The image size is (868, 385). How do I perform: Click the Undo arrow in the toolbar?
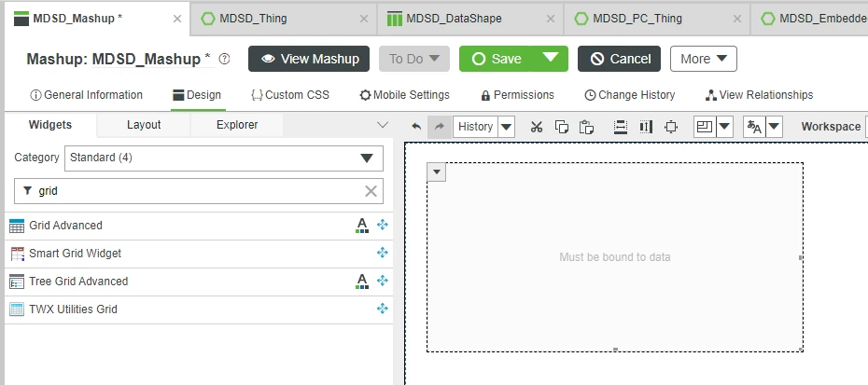416,127
